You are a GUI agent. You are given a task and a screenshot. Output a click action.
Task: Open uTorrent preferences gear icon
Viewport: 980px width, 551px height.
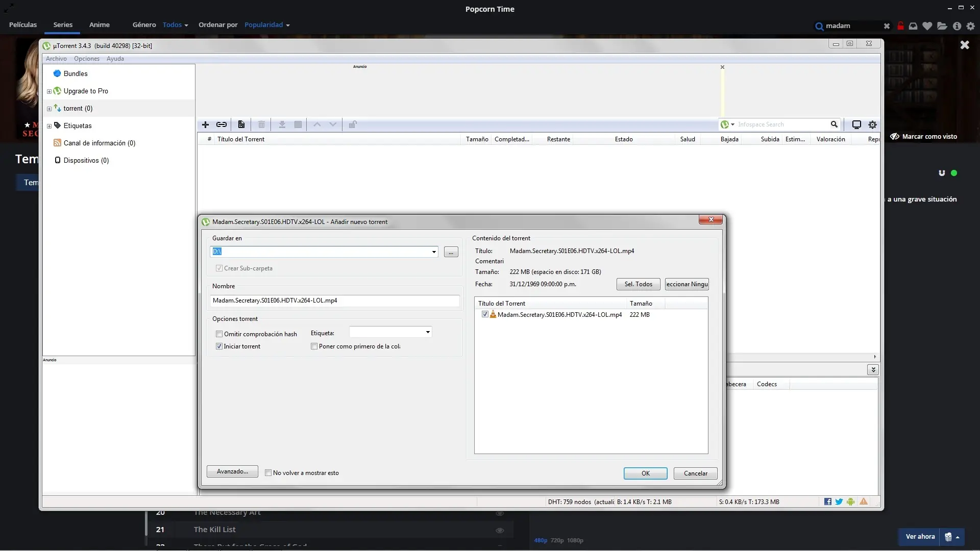(x=873, y=124)
